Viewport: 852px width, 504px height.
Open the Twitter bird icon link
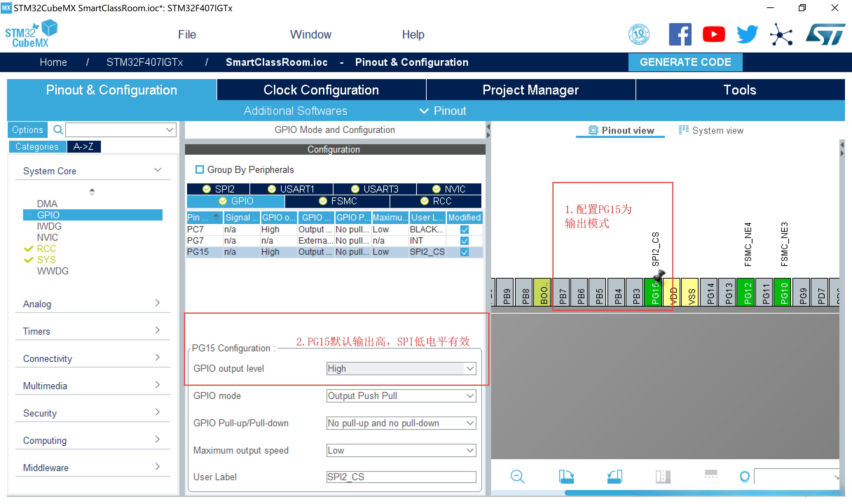click(x=747, y=34)
